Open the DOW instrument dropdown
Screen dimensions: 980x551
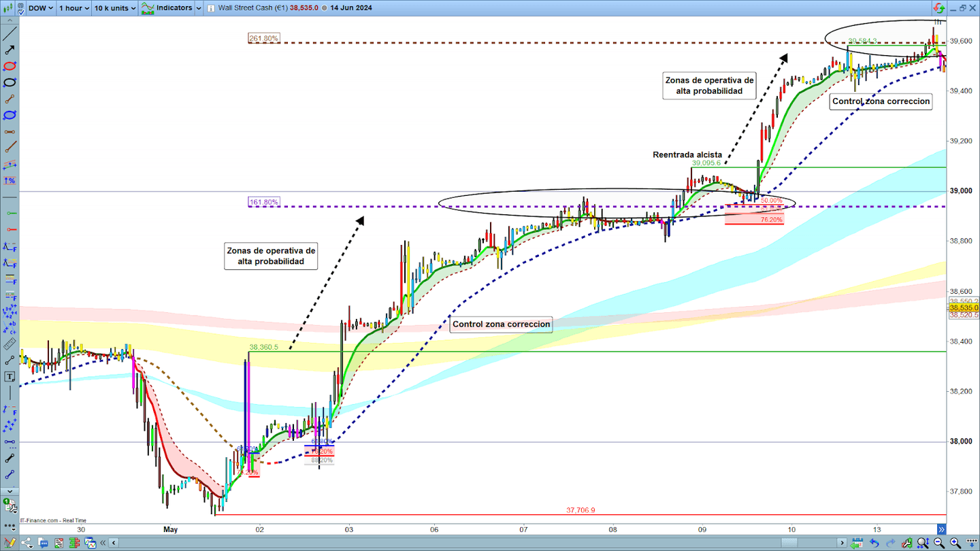(x=41, y=8)
